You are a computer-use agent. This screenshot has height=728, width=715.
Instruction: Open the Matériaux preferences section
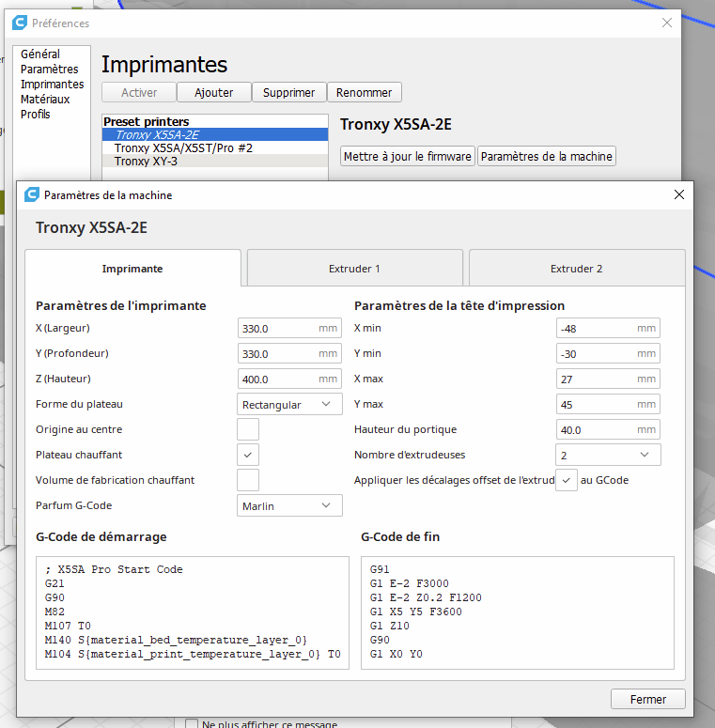click(x=45, y=100)
